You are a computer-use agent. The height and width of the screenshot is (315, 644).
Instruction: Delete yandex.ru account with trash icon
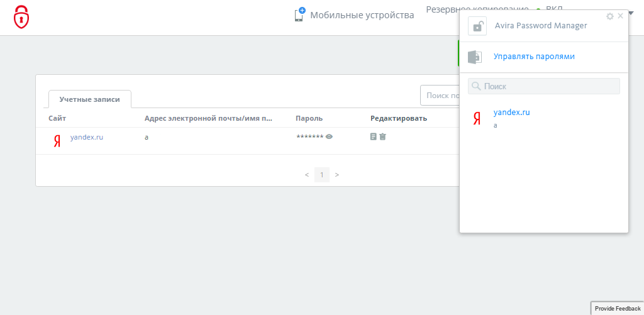point(382,137)
